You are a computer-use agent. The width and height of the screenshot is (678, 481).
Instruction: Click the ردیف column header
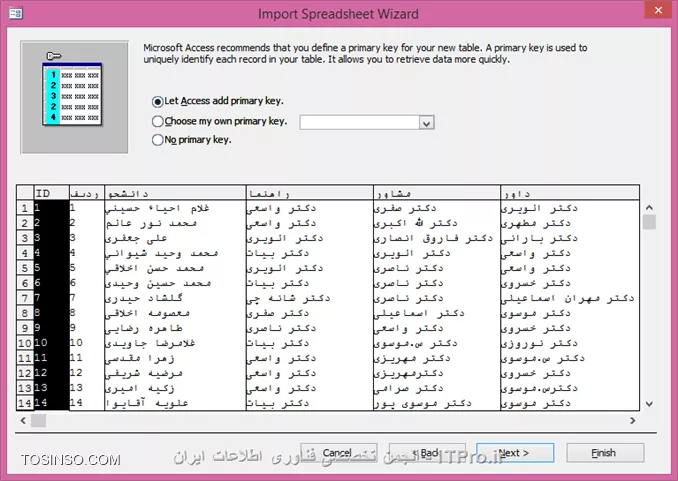pos(86,193)
